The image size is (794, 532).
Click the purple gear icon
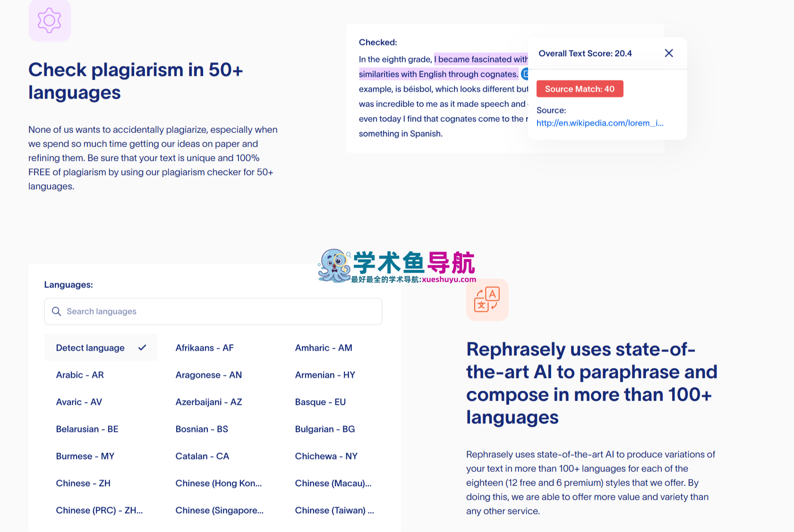click(x=50, y=21)
